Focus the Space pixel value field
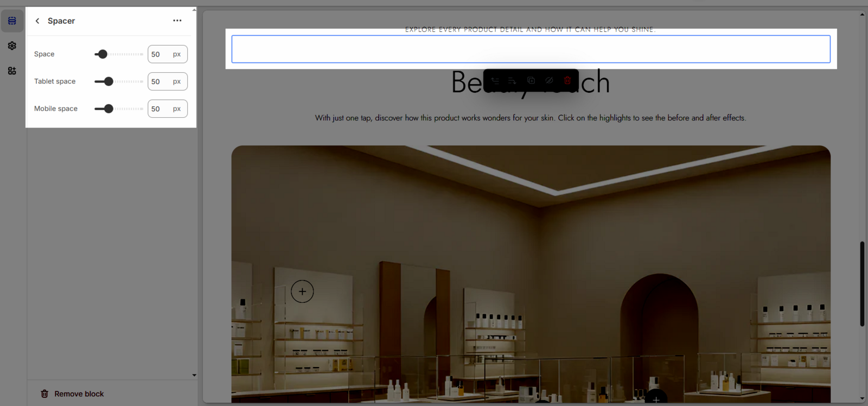This screenshot has height=406, width=868. point(159,54)
